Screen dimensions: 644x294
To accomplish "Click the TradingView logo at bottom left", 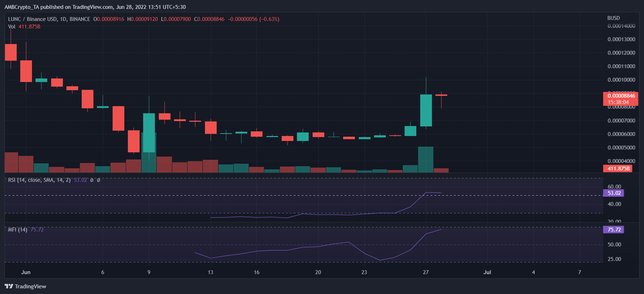I will (25, 286).
